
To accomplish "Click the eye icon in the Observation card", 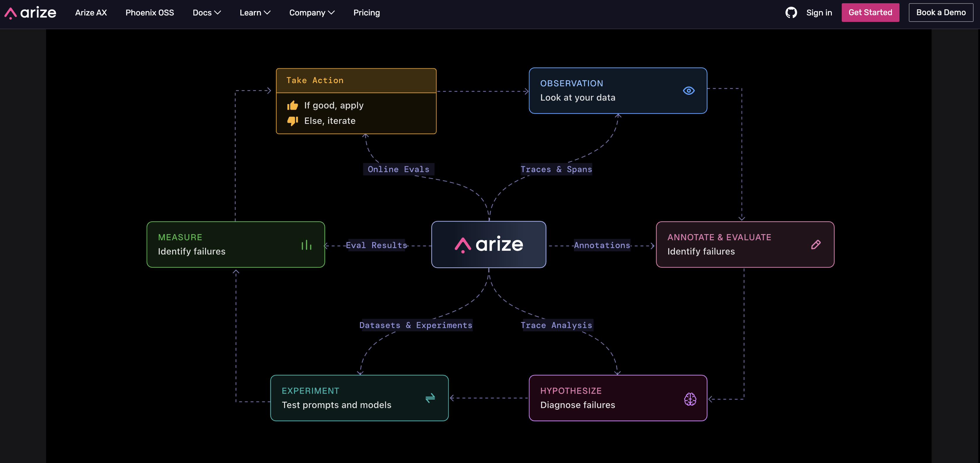I will pyautogui.click(x=689, y=91).
